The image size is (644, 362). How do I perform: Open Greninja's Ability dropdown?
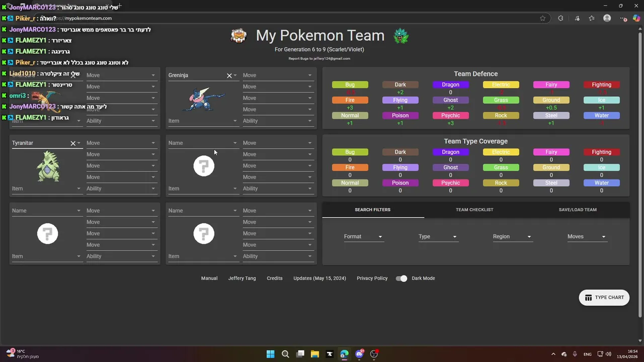click(x=278, y=121)
